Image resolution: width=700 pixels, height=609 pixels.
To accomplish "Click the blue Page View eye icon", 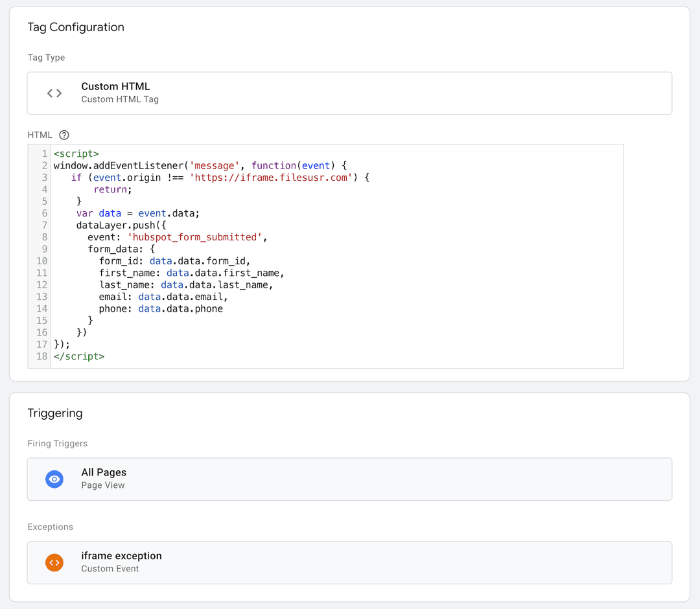I will (54, 479).
